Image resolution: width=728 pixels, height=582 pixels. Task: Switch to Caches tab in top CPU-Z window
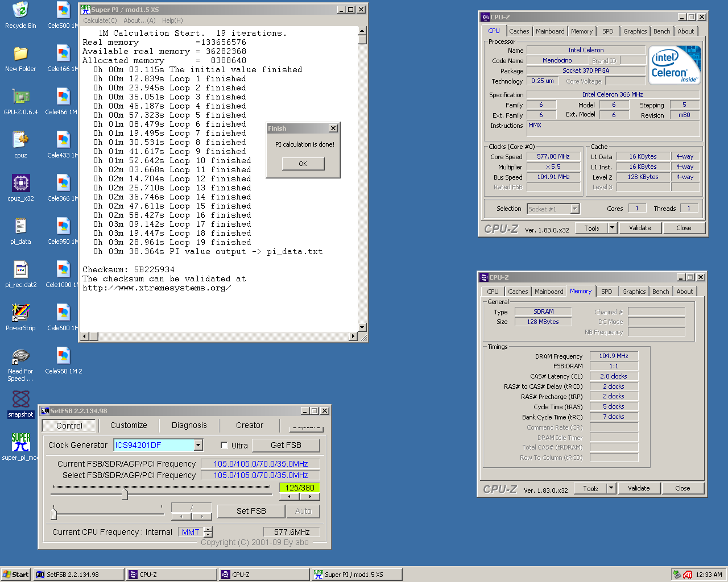pos(519,31)
